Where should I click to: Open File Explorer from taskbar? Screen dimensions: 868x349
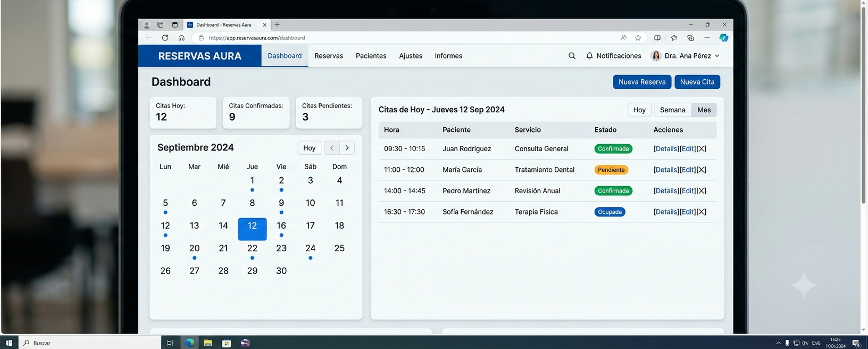click(x=208, y=343)
